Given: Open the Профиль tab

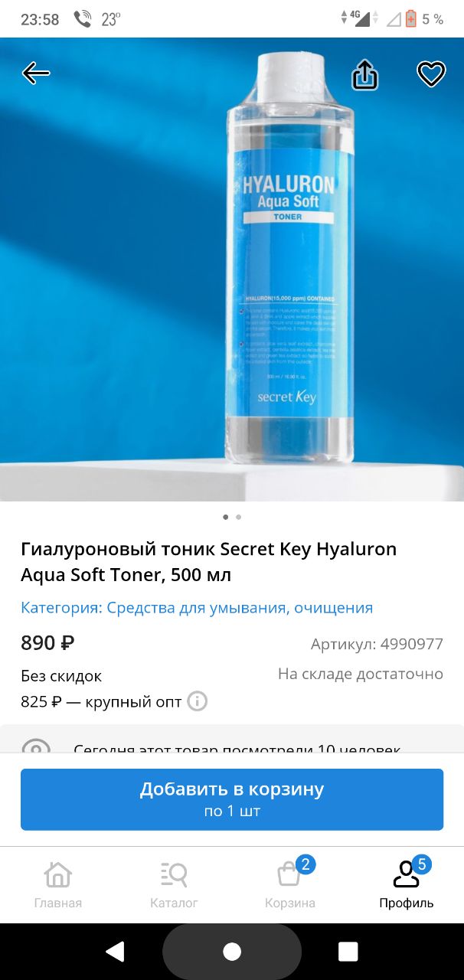Looking at the screenshot, I should [407, 885].
